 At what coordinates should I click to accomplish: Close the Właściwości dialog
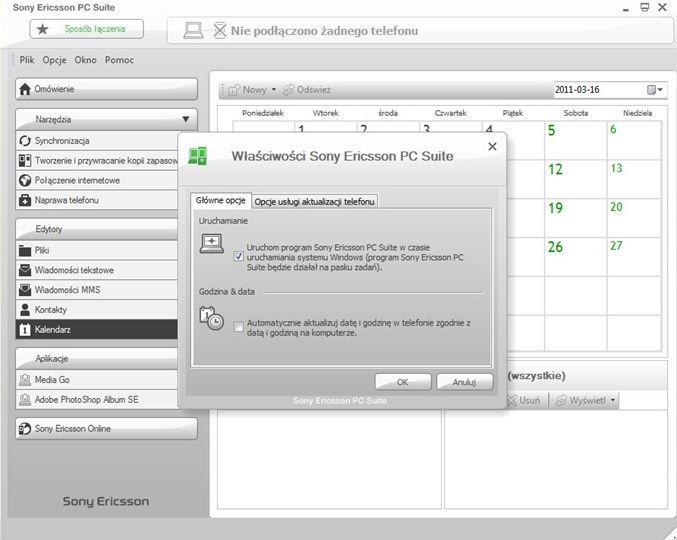[x=492, y=147]
